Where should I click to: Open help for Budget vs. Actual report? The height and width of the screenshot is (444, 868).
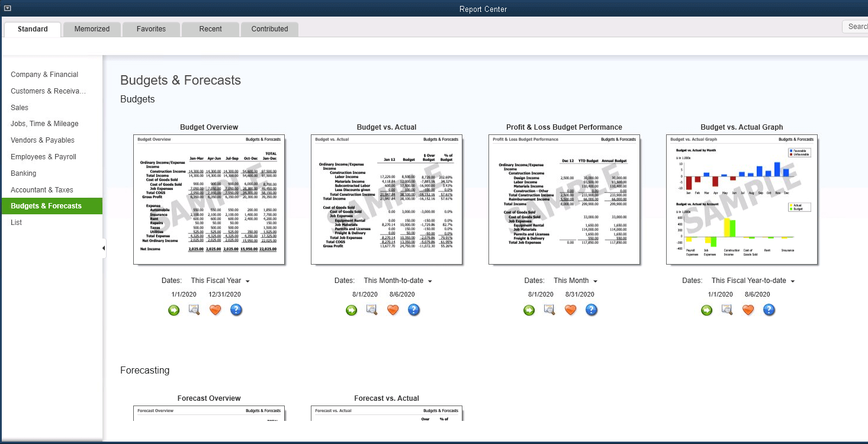tap(414, 310)
